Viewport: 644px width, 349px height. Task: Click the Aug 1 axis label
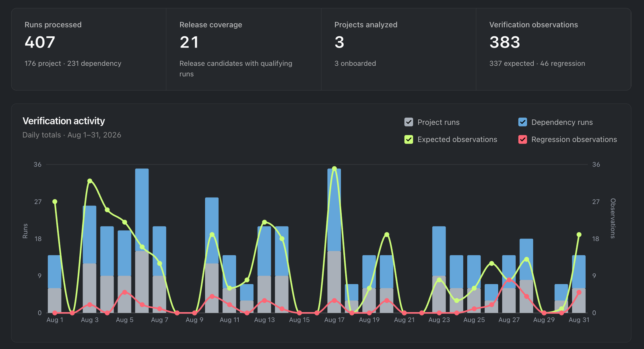tap(55, 320)
